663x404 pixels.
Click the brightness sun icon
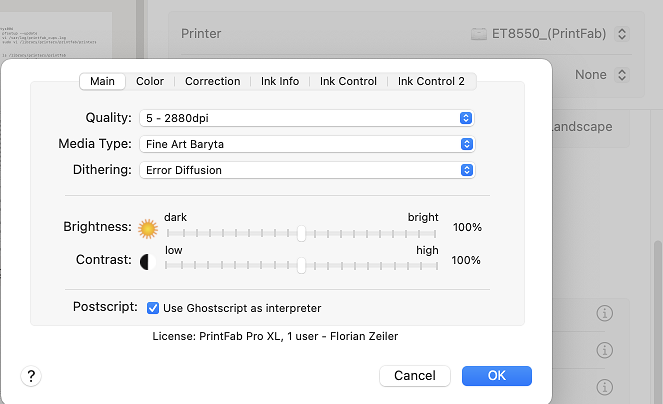click(149, 228)
